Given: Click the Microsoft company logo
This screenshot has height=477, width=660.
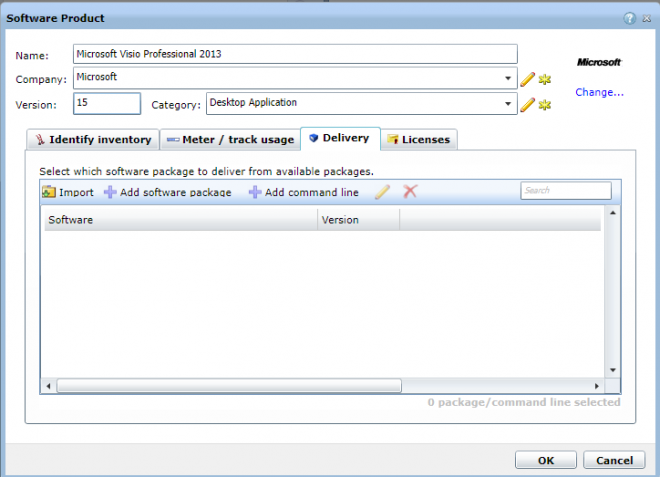Looking at the screenshot, I should 599,62.
